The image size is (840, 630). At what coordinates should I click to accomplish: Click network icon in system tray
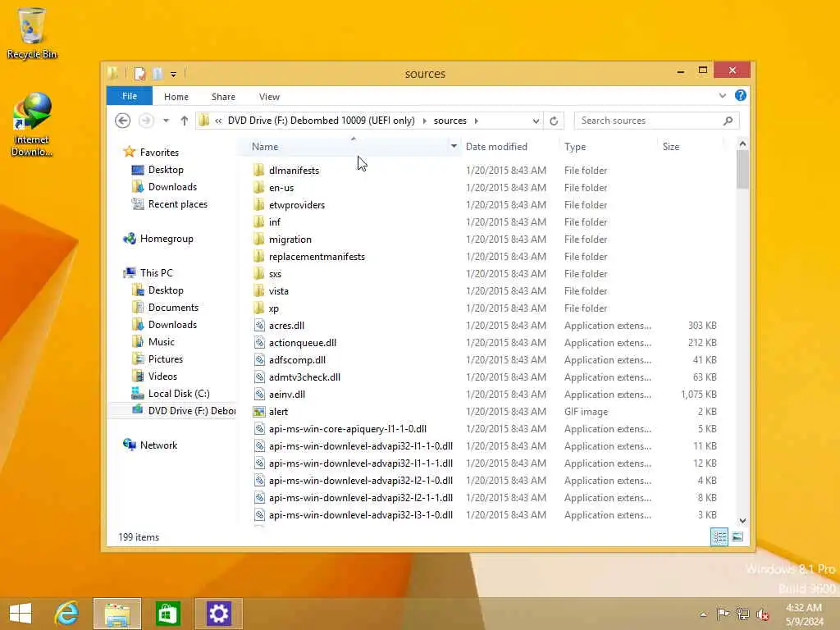pyautogui.click(x=742, y=614)
